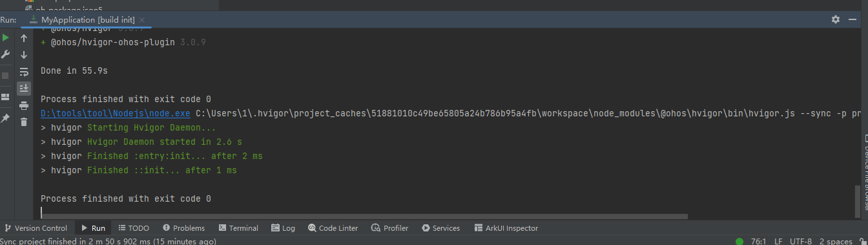This screenshot has height=245, width=868.
Task: Toggle scroll to end of console
Action: point(24,89)
